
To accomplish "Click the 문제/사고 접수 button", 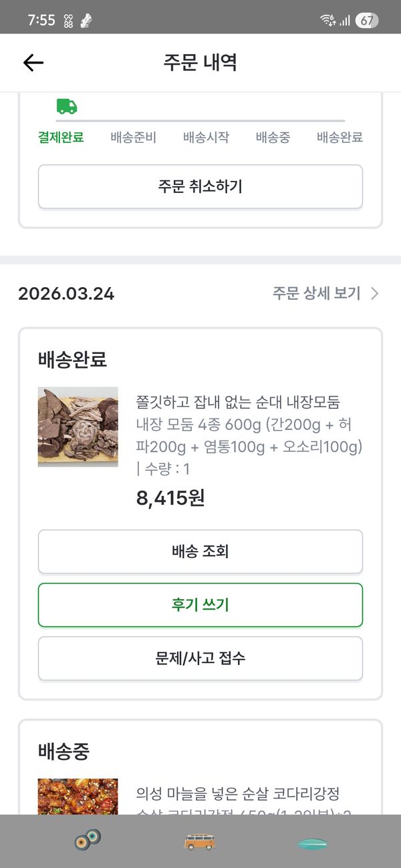I will click(200, 658).
